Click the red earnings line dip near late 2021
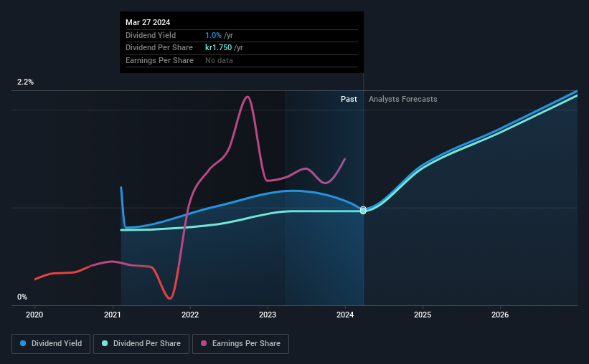The height and width of the screenshot is (364, 589). tap(170, 298)
